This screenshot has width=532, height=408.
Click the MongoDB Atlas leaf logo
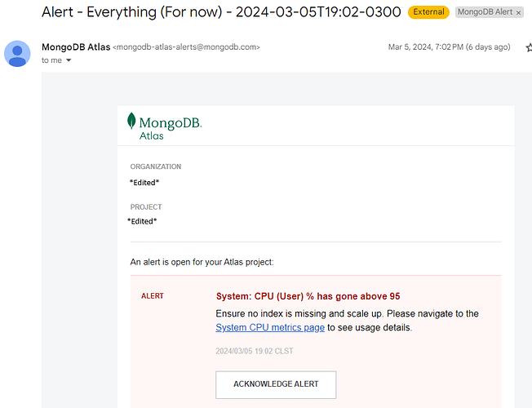(x=131, y=121)
